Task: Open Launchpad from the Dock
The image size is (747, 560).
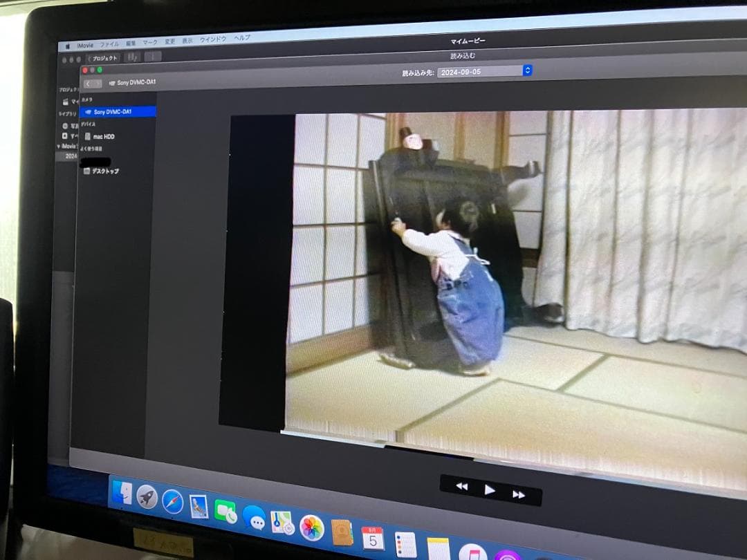Action: click(x=147, y=496)
